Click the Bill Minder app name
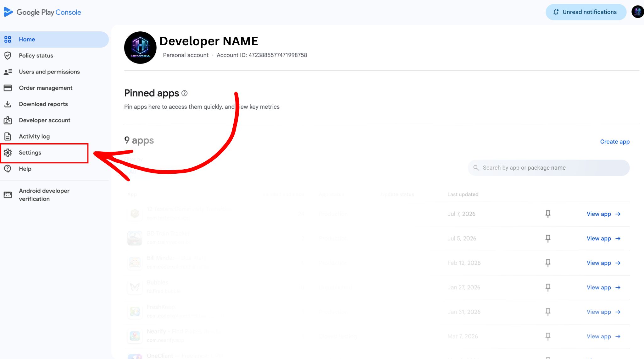This screenshot has width=644, height=359. (176, 258)
